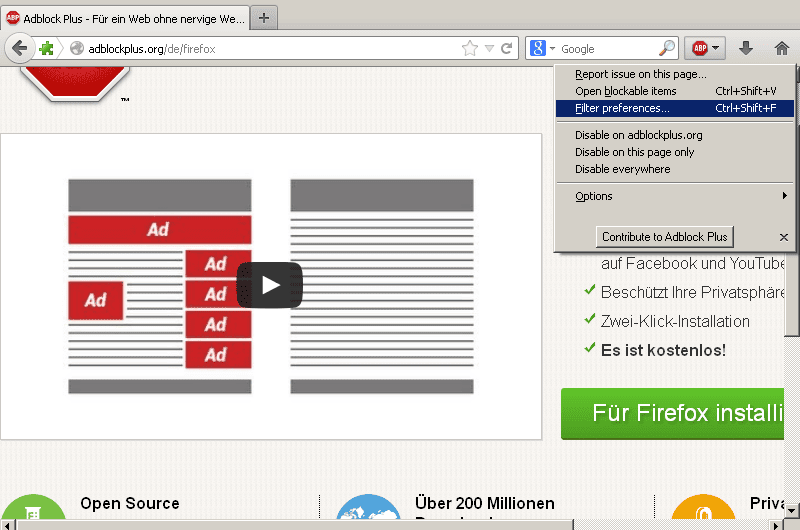Click the Es ist kostenlos! text
Viewport: 800px width, 530px height.
coord(663,350)
